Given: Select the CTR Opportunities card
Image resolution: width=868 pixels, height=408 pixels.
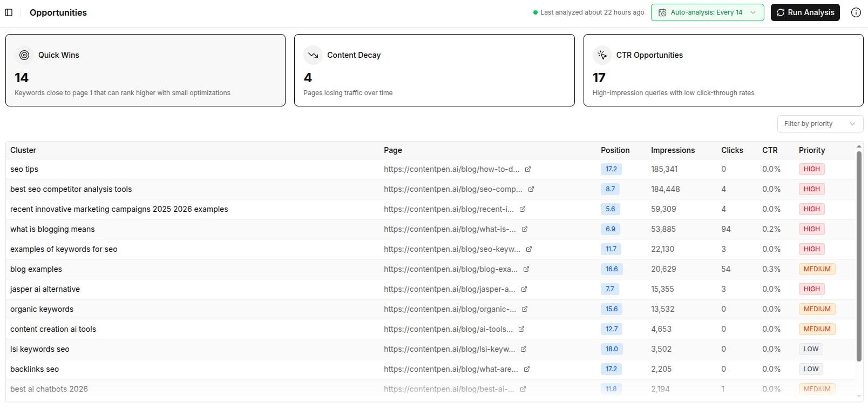Looking at the screenshot, I should pos(723,70).
